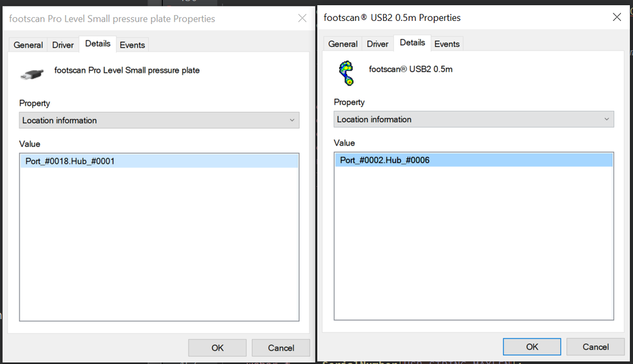
Task: Switch to General tab in pressure plate dialog
Action: (29, 45)
